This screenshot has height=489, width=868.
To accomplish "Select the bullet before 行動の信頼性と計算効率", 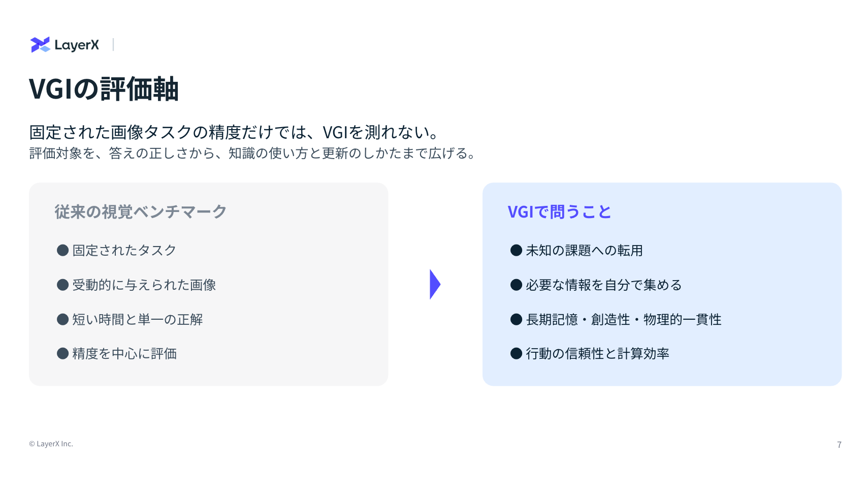I will tap(516, 353).
